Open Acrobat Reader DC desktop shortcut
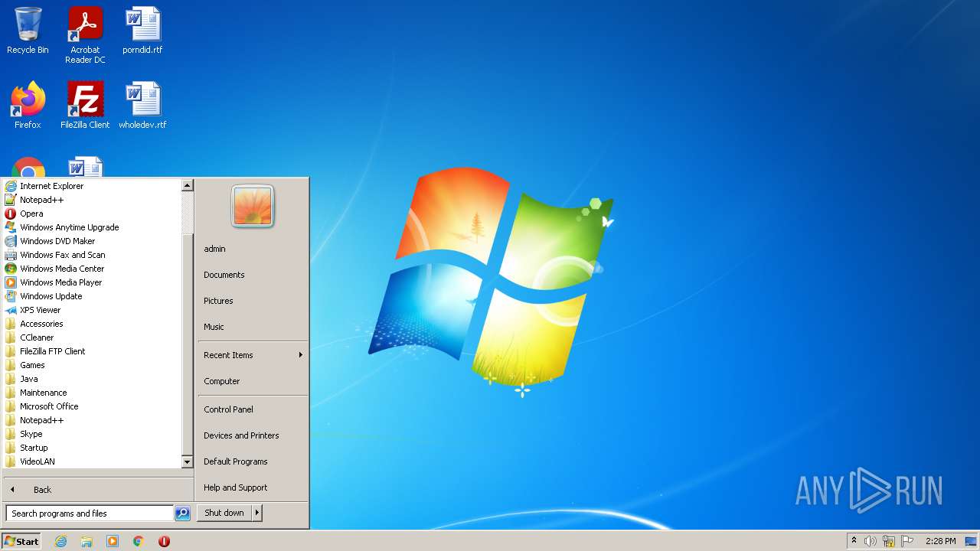 85,35
